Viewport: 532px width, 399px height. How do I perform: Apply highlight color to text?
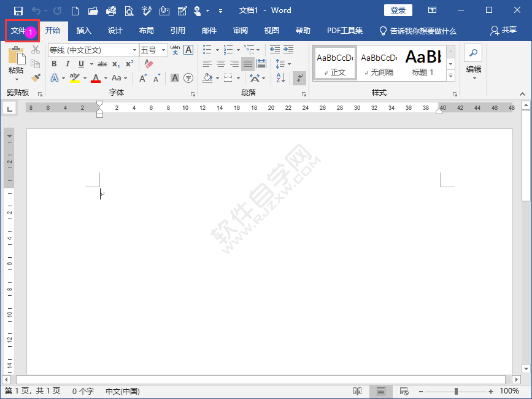pos(74,79)
